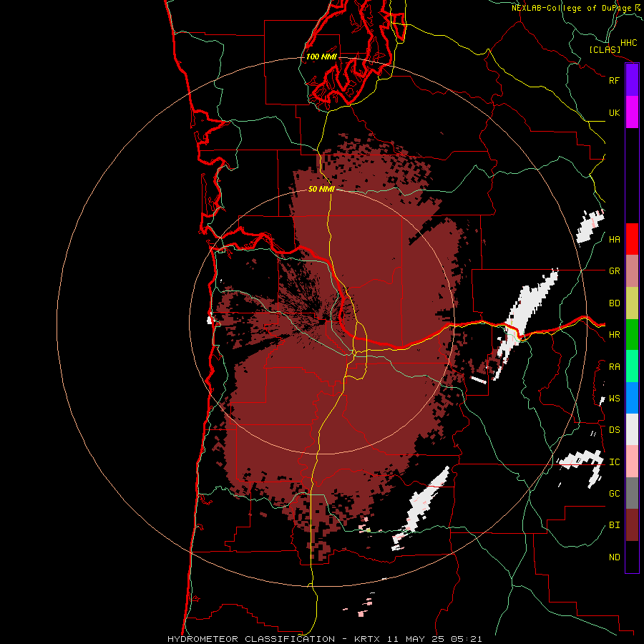Image resolution: width=644 pixels, height=644 pixels.
Task: Select the 'GC' legend label
Action: (x=614, y=494)
